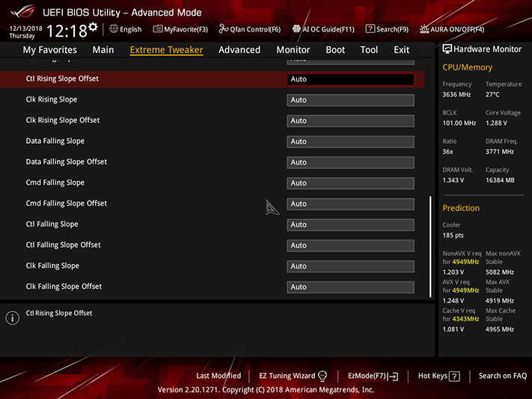Click the 185 pts cooler score

(x=453, y=235)
